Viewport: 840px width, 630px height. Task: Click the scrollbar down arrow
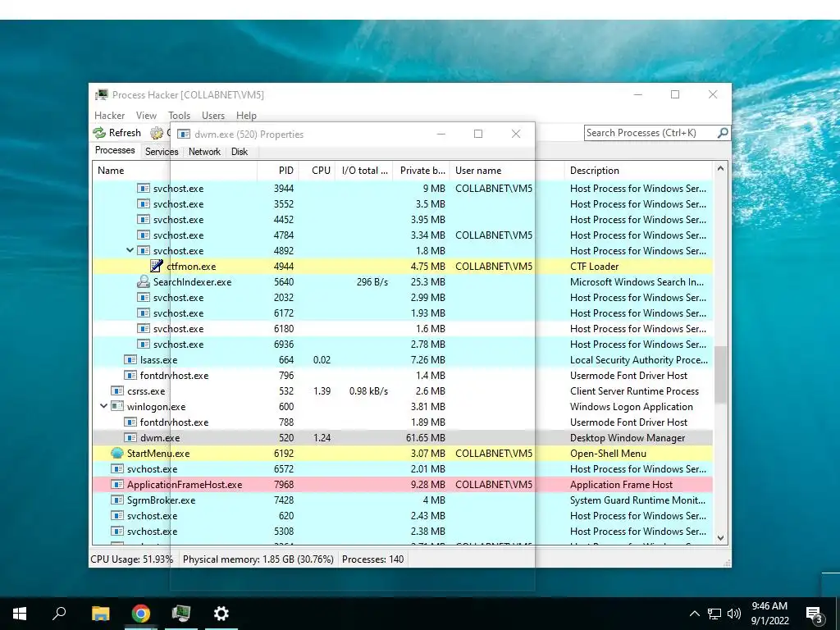click(720, 538)
